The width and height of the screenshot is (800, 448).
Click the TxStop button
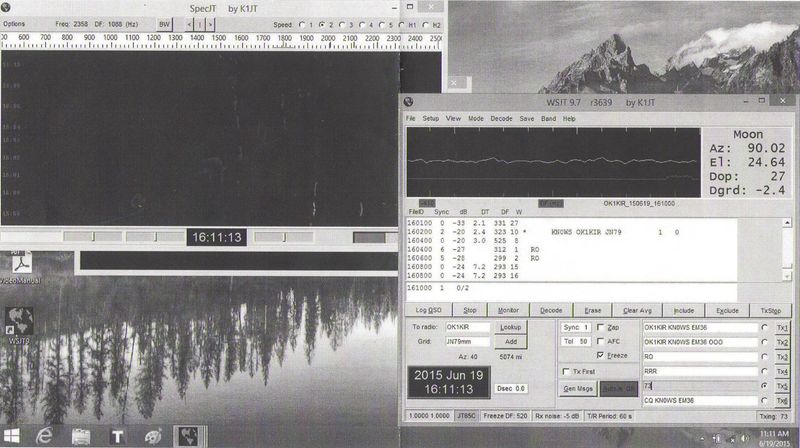pos(770,310)
